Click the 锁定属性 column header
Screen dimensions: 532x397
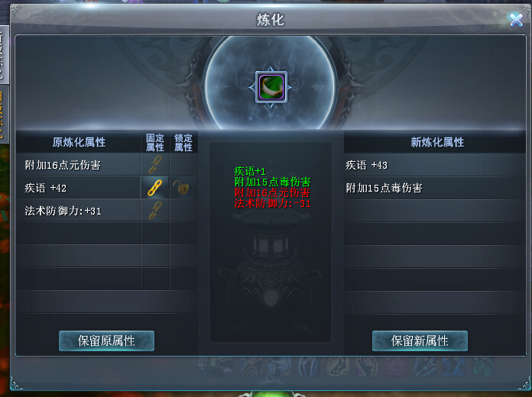(x=183, y=143)
